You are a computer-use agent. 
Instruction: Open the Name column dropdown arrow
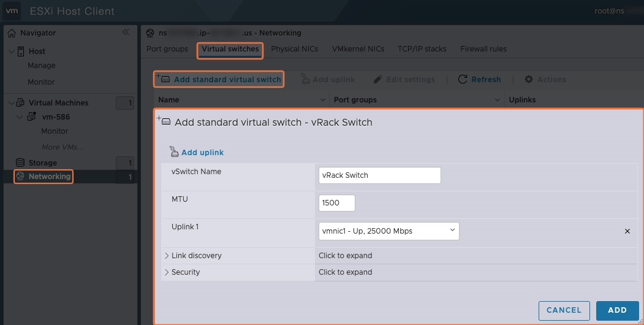click(x=322, y=100)
